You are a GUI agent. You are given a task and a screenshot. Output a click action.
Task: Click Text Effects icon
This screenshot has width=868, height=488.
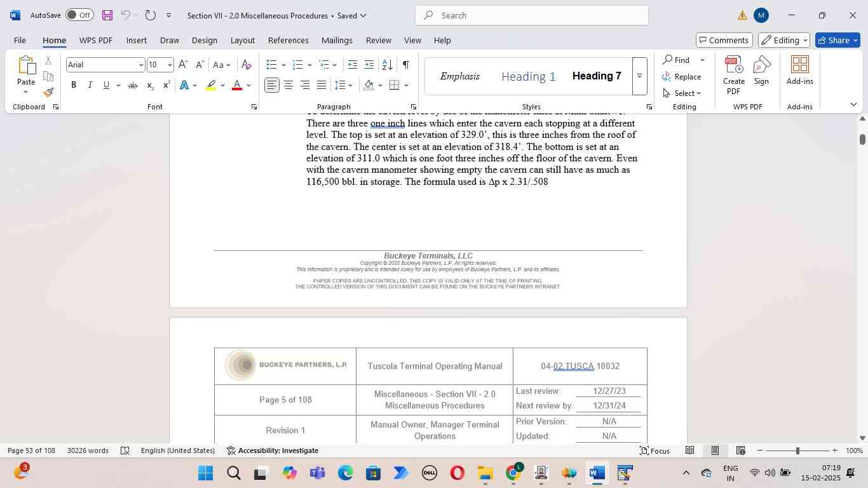click(x=184, y=85)
